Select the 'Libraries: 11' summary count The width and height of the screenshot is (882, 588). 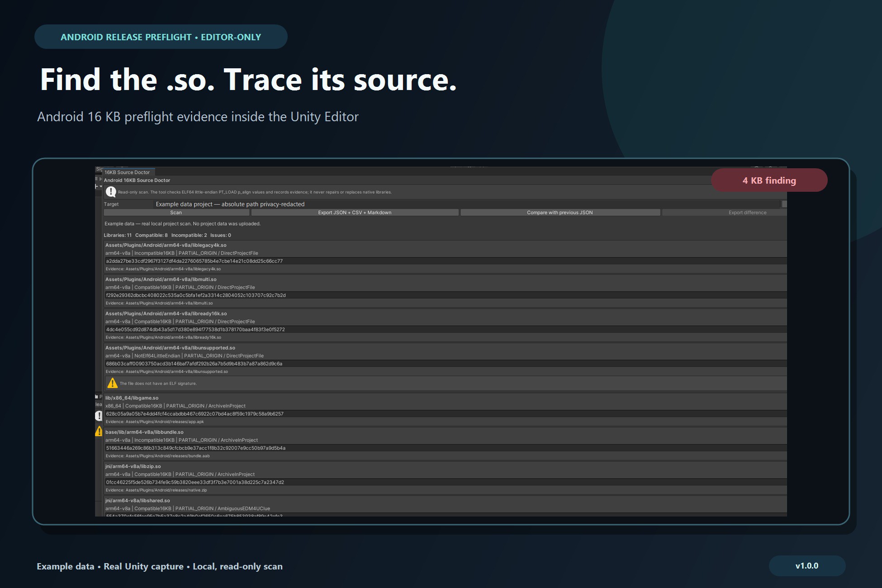point(118,235)
